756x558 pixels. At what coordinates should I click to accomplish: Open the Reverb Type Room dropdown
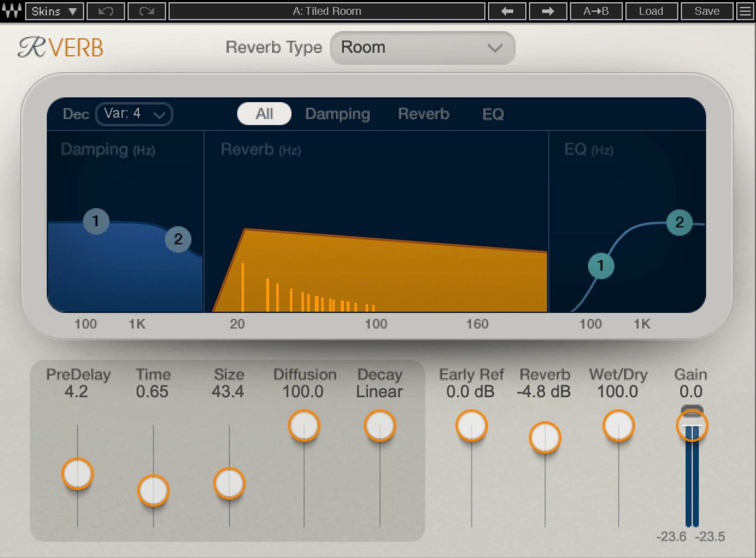(x=423, y=48)
